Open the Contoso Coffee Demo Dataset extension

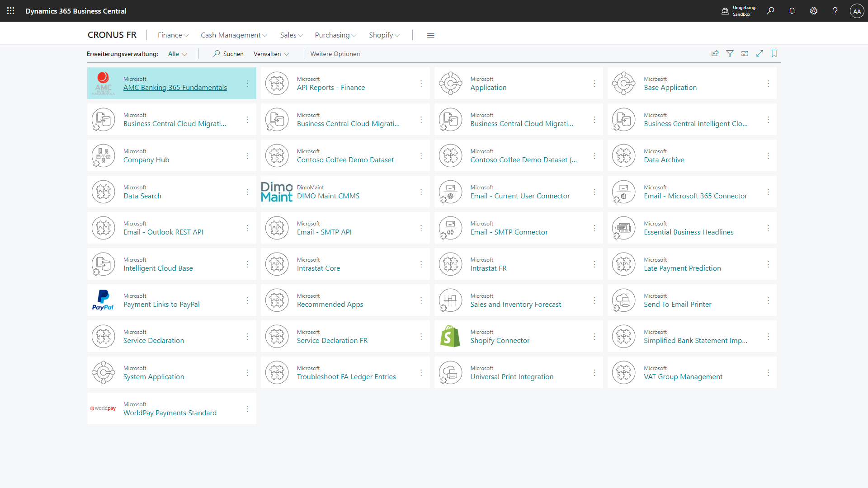(x=345, y=160)
